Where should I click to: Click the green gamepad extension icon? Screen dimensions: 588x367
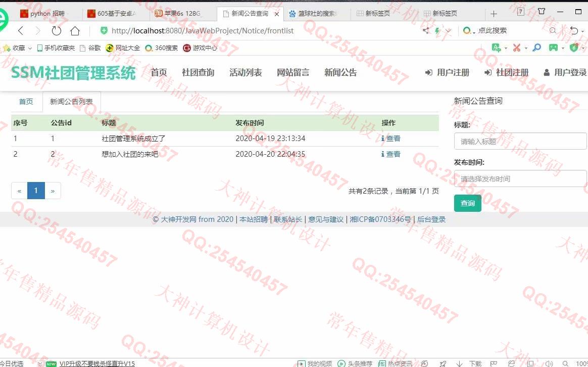tap(553, 48)
